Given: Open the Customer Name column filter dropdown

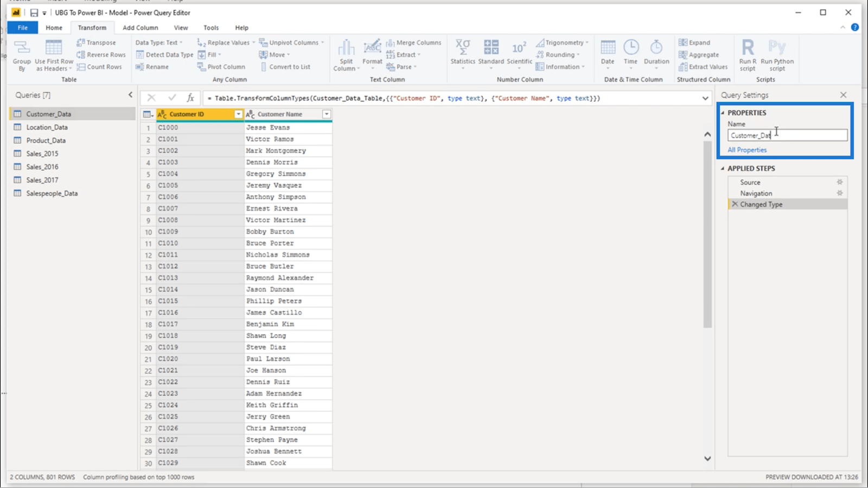Looking at the screenshot, I should pyautogui.click(x=327, y=114).
